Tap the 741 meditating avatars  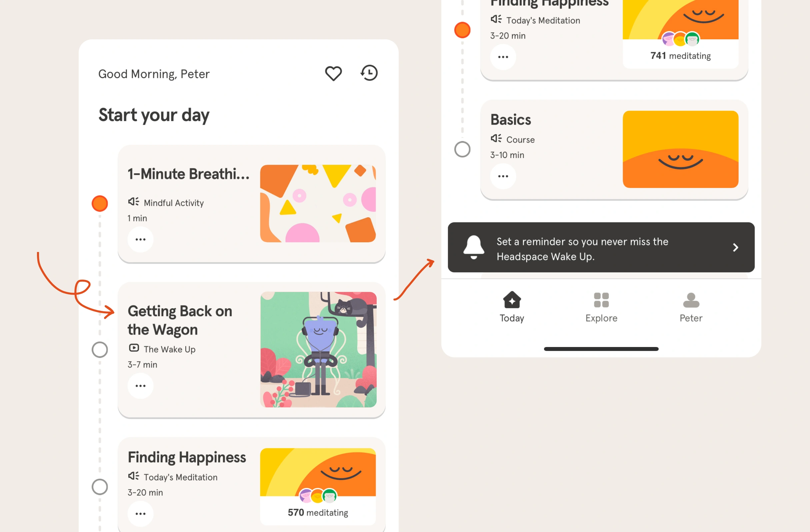681,39
